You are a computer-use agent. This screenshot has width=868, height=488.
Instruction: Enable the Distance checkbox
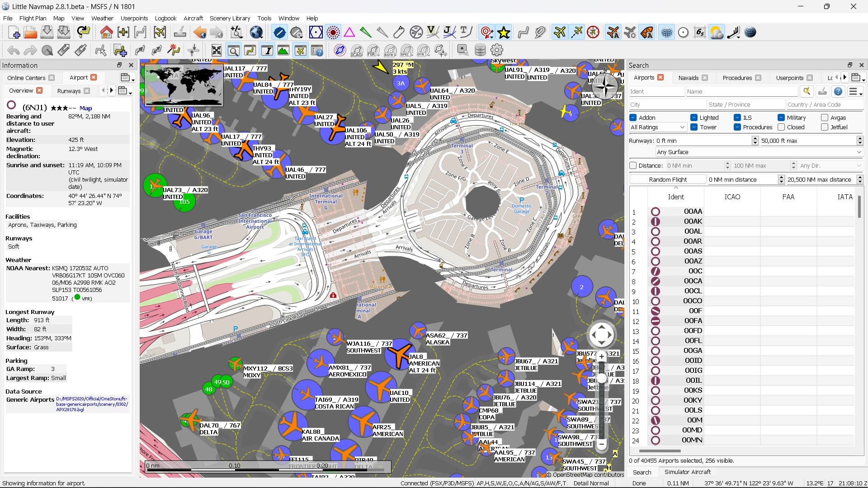(x=633, y=165)
